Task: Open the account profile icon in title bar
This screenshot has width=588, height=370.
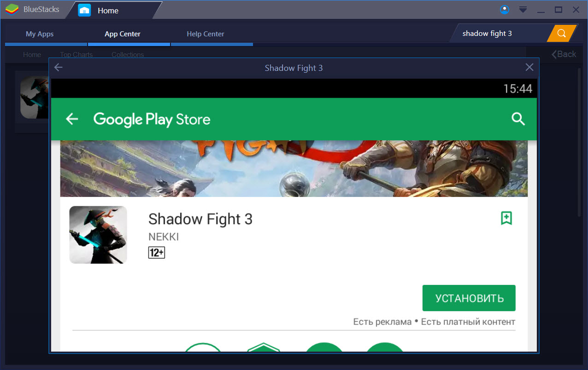Action: pos(505,10)
